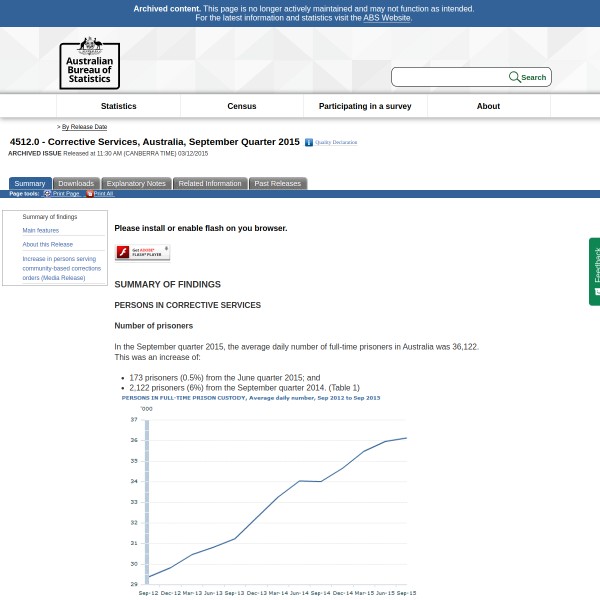Open the Census menu item
This screenshot has height=600, width=600.
point(242,106)
